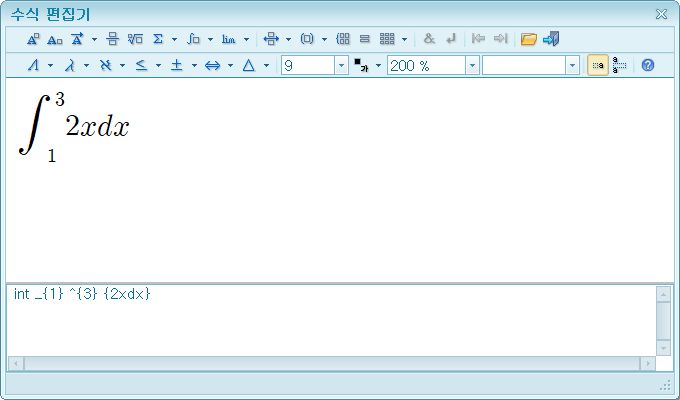Expand the plus-minus operators dropdown arrow
Image resolution: width=680 pixels, height=400 pixels.
pos(194,66)
